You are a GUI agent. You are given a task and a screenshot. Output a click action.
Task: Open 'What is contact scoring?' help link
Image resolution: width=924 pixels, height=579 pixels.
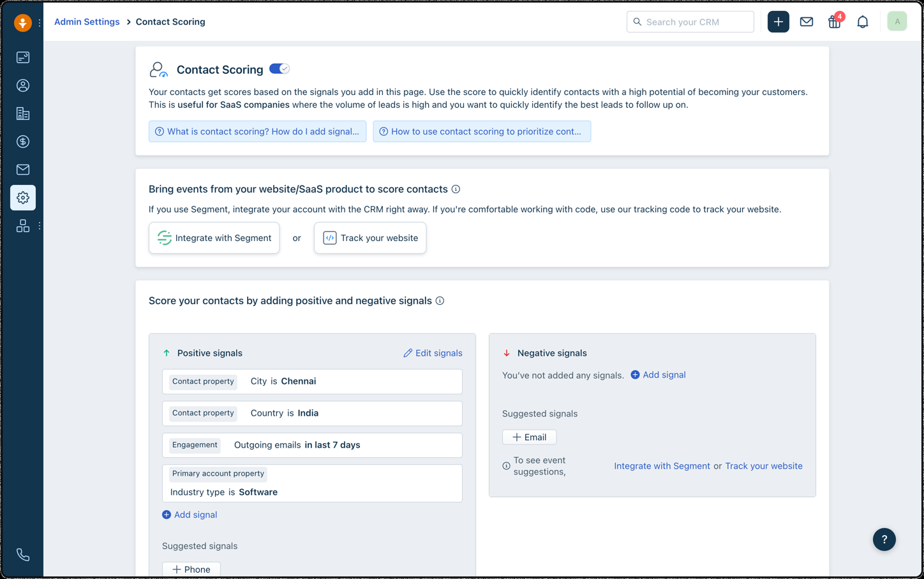tap(258, 131)
